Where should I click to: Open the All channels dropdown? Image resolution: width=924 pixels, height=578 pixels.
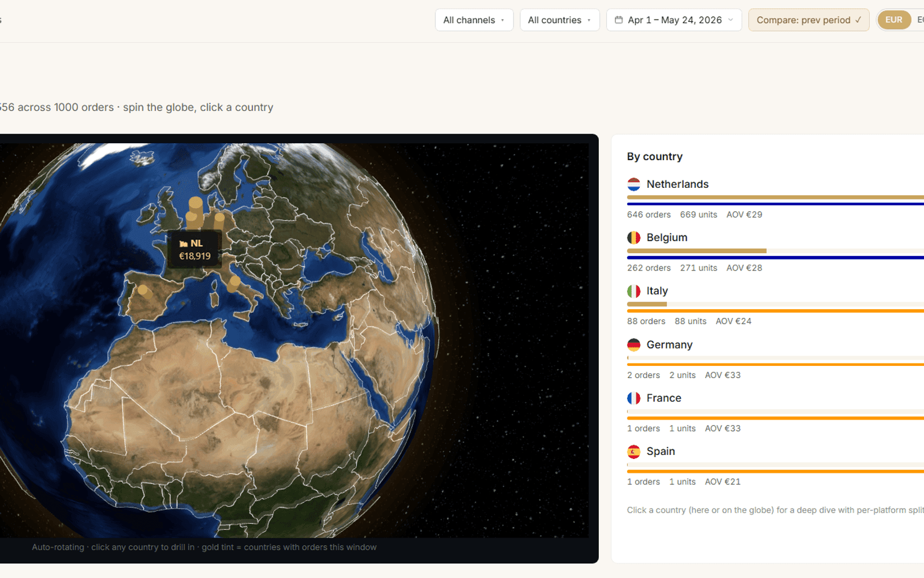pos(474,20)
